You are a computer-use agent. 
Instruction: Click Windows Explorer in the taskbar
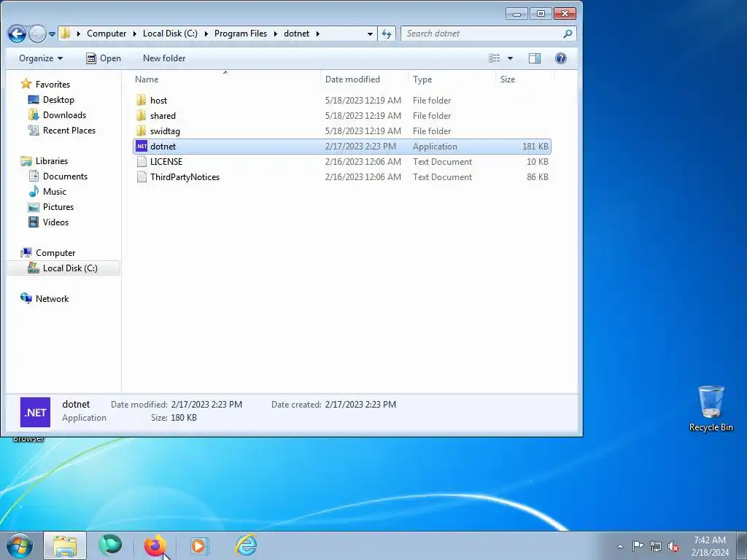(65, 545)
